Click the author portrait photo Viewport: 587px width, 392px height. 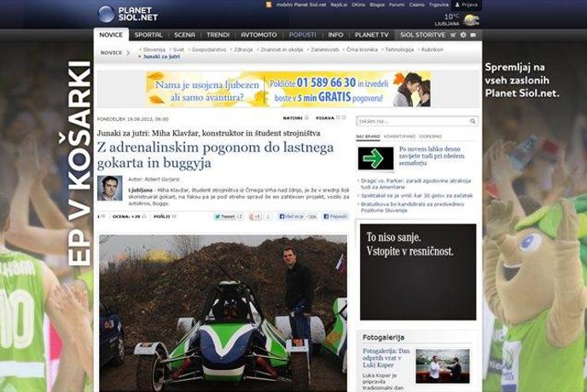(x=110, y=188)
